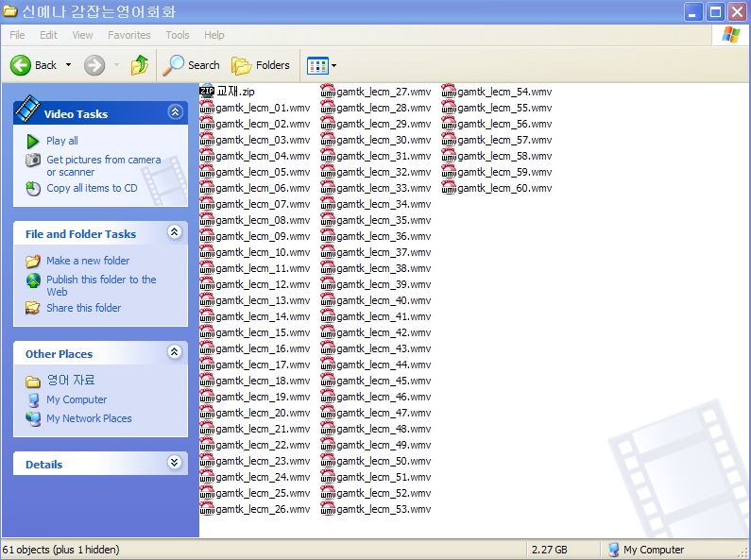Viewport: 751px width, 560px height.
Task: Click the camera icon beside Get pictures
Action: click(32, 160)
